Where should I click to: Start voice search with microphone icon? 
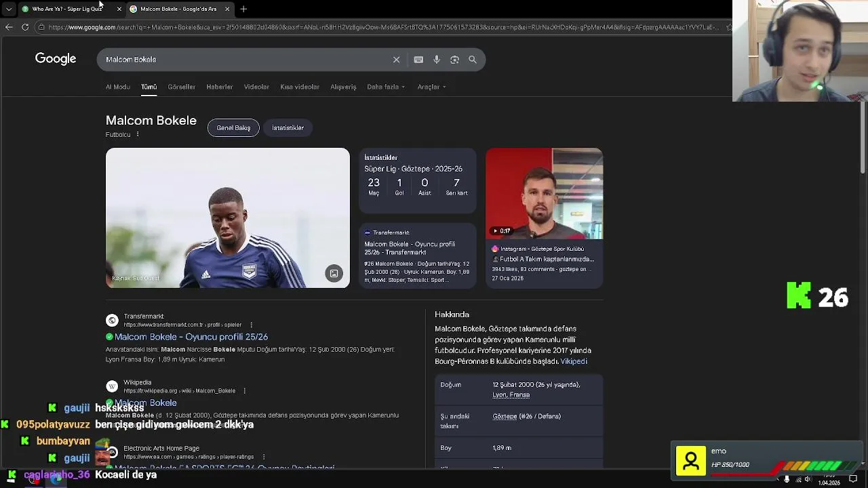coord(437,60)
